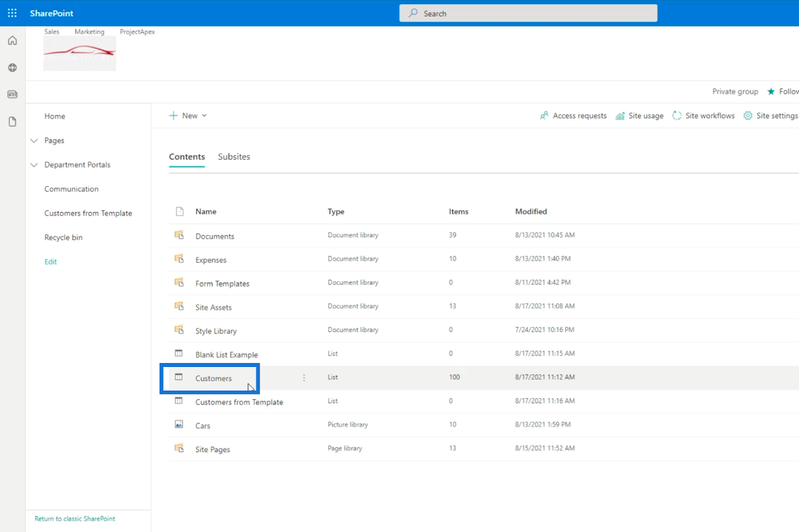This screenshot has width=799, height=532.
Task: Switch to the Subsites tab
Action: 234,157
